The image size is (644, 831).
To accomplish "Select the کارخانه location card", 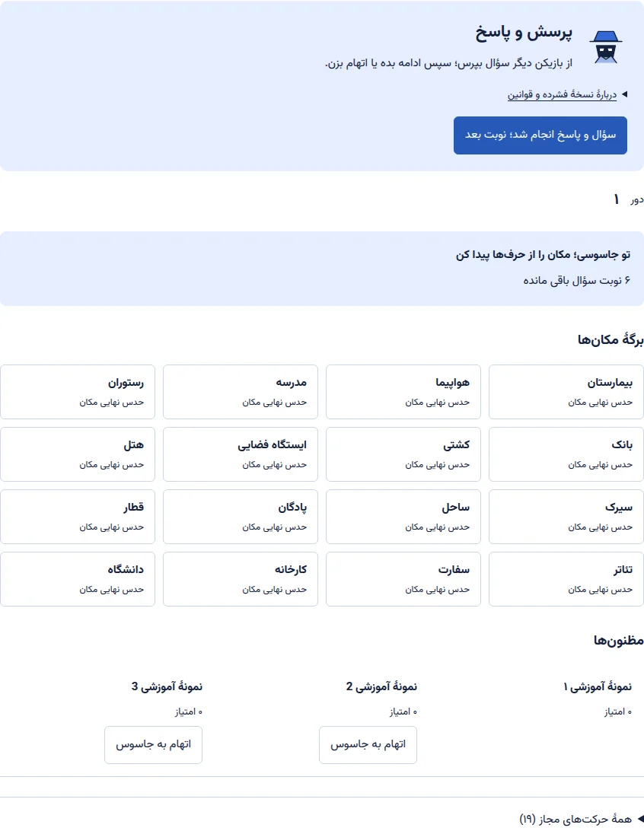I will tap(240, 578).
